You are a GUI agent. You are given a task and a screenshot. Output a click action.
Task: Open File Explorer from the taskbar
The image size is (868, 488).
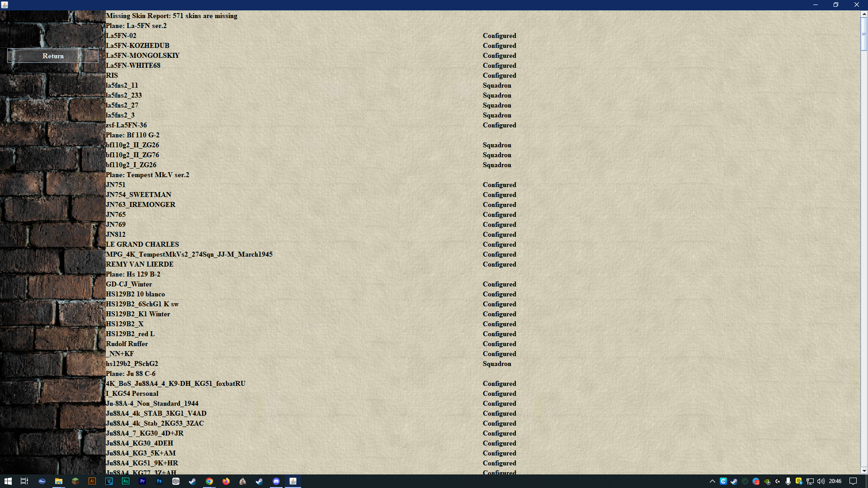click(x=59, y=481)
